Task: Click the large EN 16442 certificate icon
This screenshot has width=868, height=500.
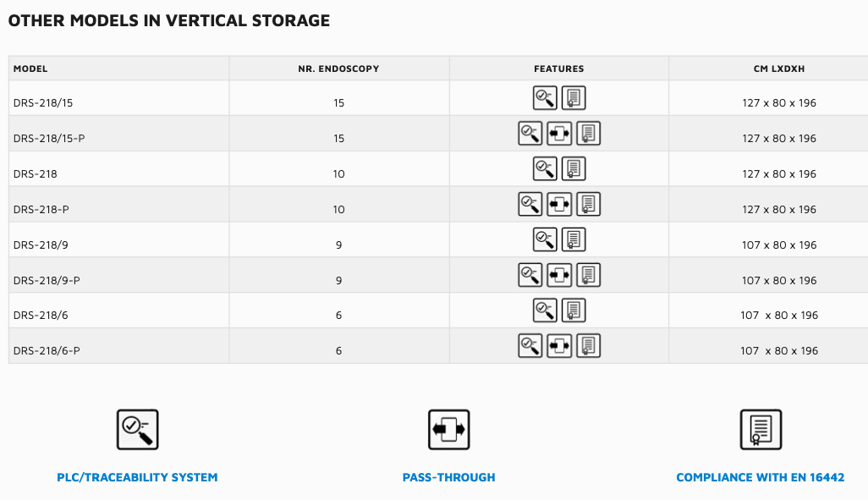Action: (x=761, y=430)
